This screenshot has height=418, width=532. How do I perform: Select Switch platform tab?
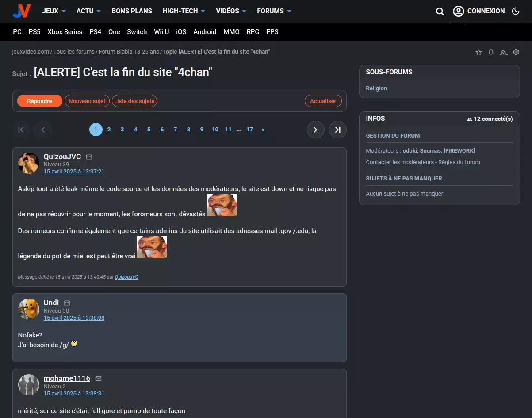[137, 32]
